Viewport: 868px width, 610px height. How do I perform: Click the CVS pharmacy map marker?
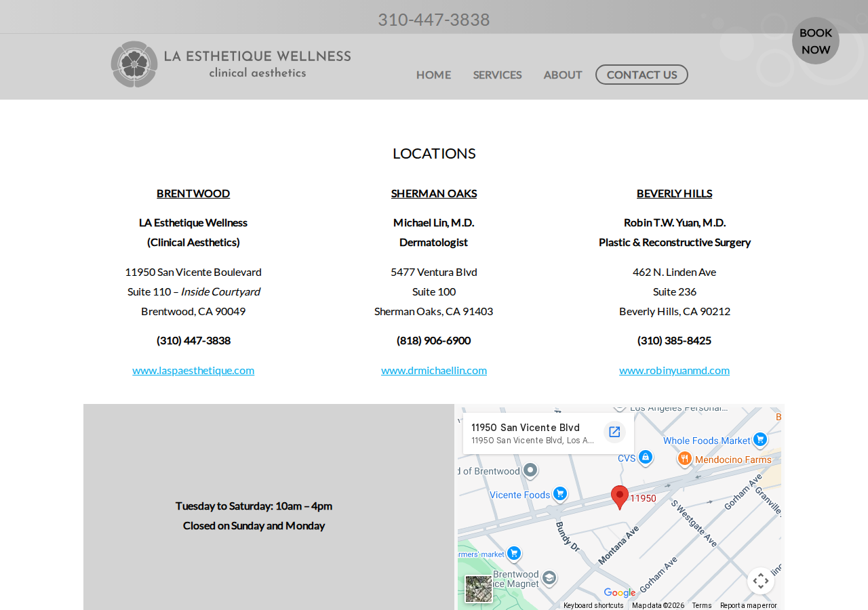tap(646, 457)
